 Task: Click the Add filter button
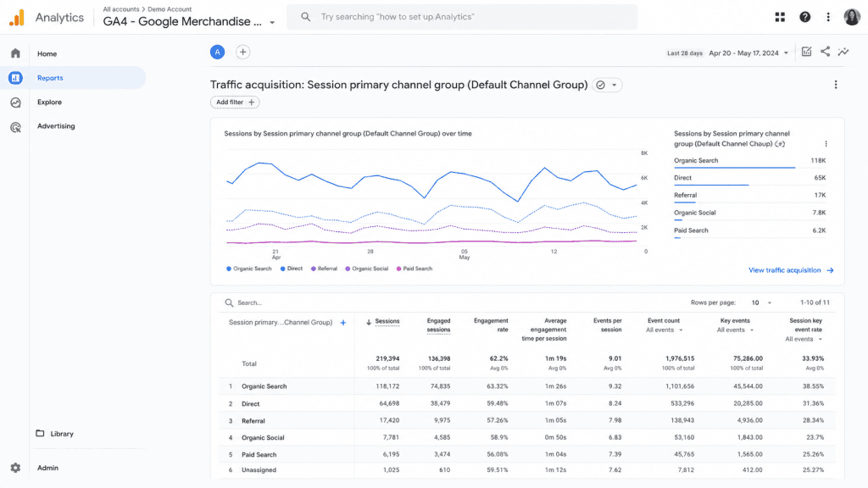(235, 103)
